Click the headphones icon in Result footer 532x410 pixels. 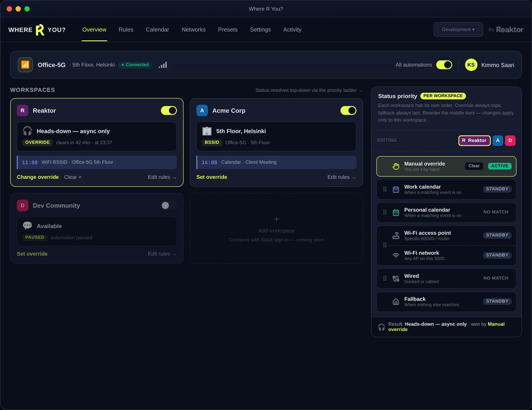point(382,327)
